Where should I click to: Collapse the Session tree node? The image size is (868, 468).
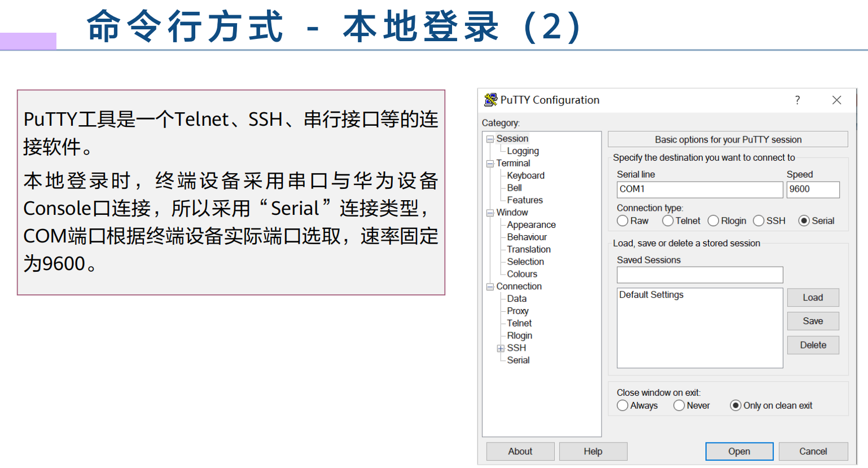click(490, 139)
